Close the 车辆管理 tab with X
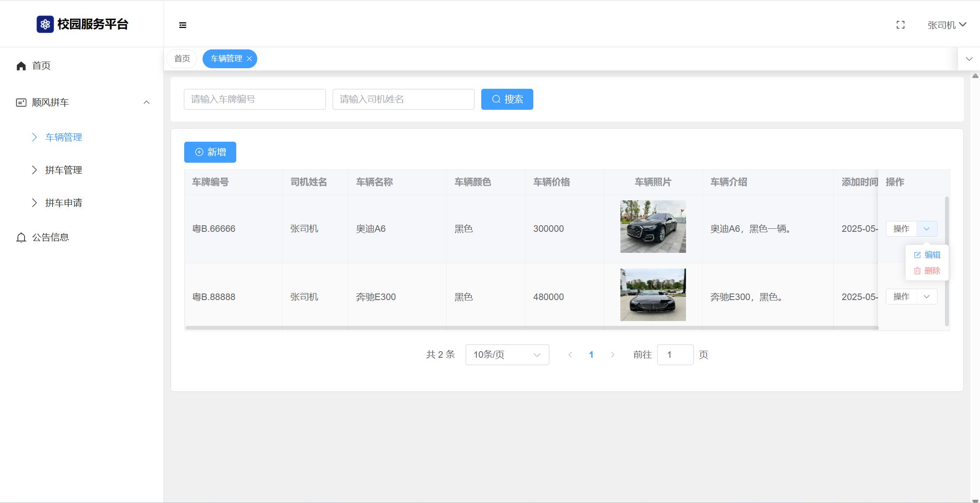 point(249,59)
